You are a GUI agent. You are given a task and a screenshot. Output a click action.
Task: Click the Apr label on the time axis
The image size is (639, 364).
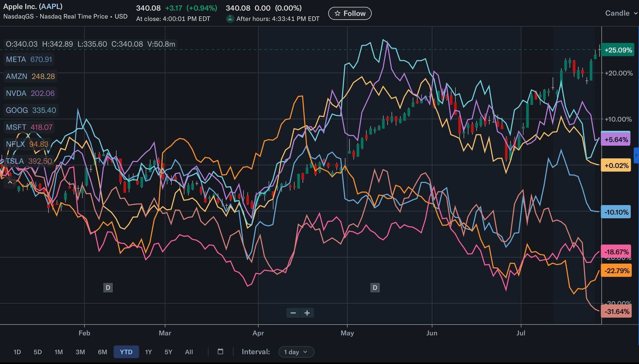point(258,333)
